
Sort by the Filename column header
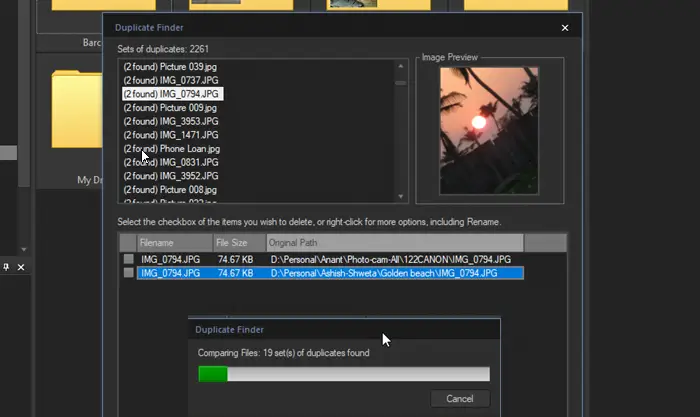click(x=175, y=243)
